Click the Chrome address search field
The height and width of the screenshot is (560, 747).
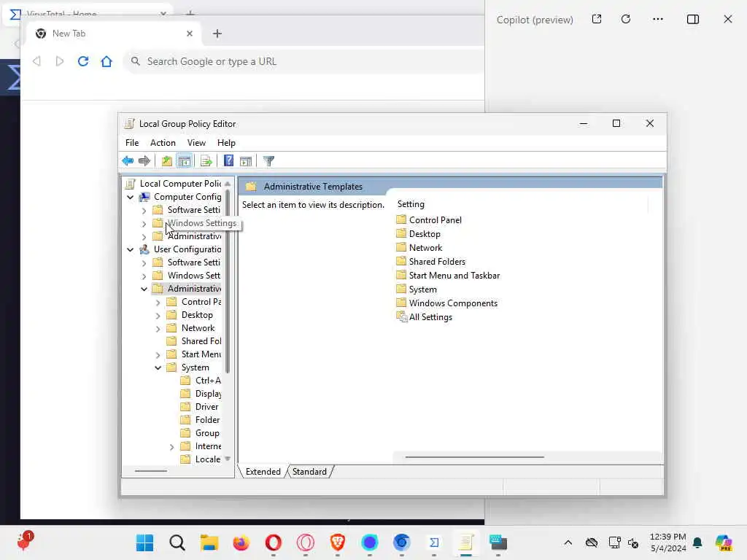coord(305,61)
